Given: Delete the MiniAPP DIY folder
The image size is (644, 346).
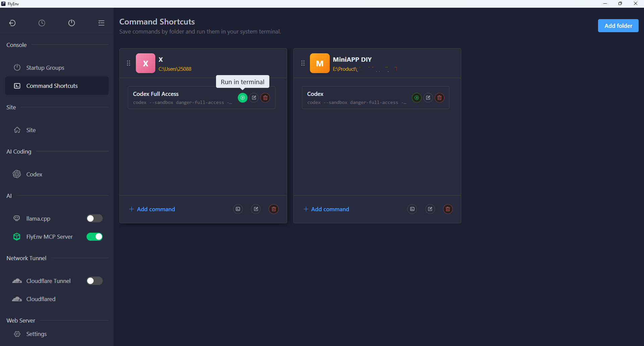Looking at the screenshot, I should 448,209.
